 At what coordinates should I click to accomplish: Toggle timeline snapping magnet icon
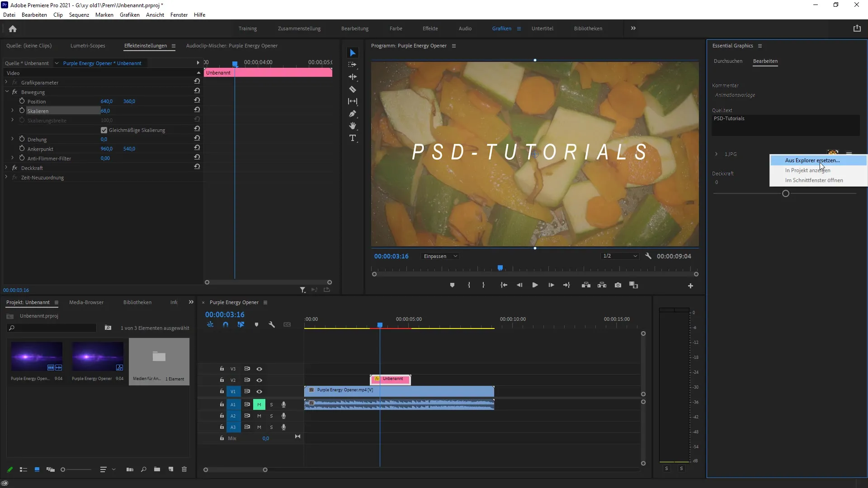[226, 324]
